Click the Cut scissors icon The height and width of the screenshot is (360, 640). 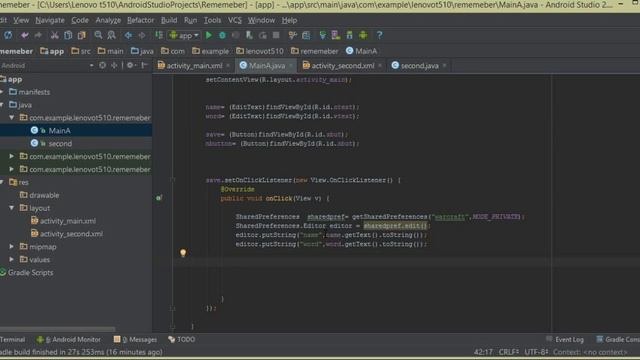click(54, 36)
